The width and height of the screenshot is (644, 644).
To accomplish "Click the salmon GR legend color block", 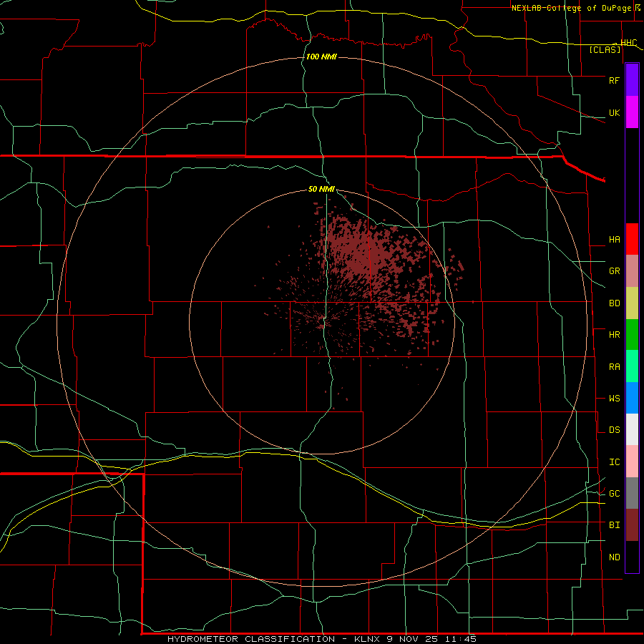I will [x=632, y=271].
